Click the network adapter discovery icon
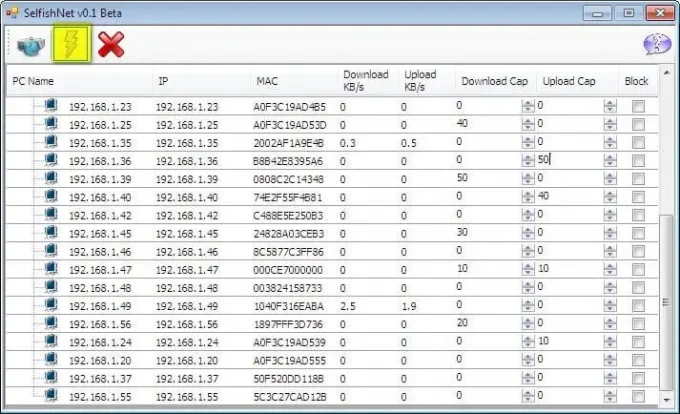The image size is (680, 414). [31, 44]
